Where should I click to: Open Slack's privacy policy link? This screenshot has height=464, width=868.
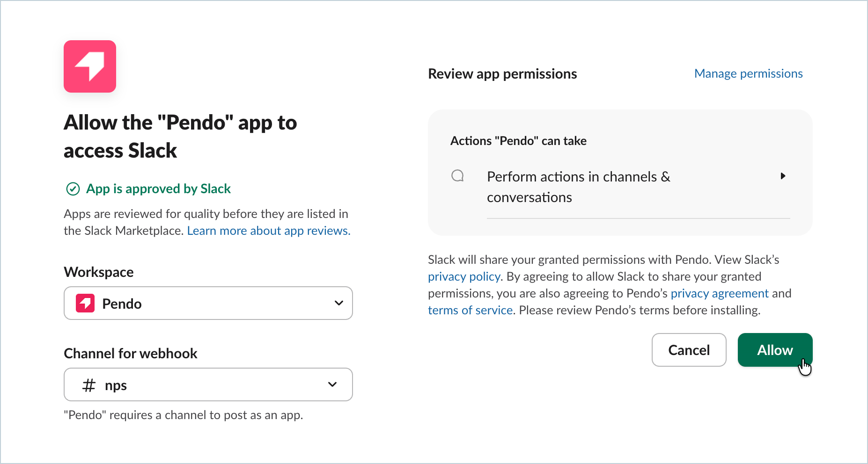coord(464,276)
